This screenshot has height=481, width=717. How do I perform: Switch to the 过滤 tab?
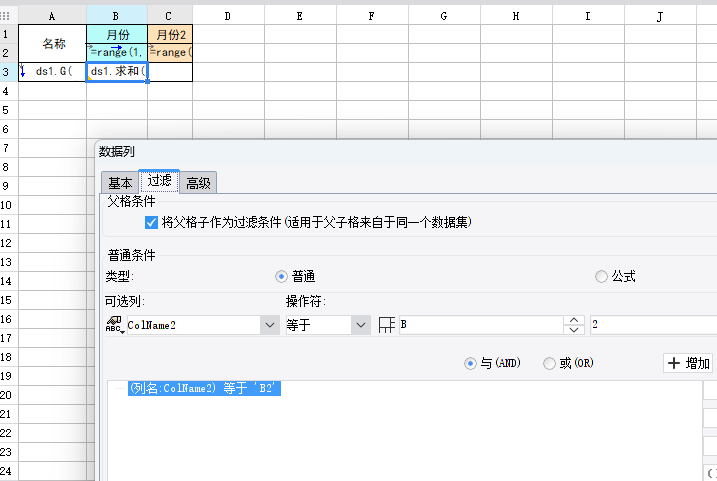pos(159,181)
